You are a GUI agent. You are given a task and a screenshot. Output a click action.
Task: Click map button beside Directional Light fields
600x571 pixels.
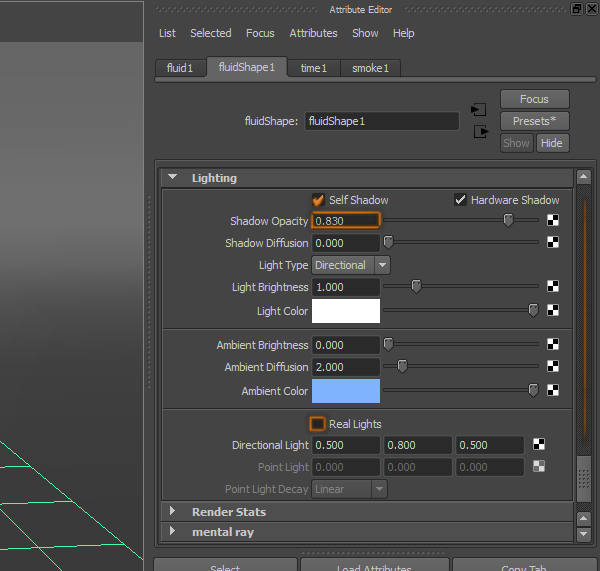tap(539, 445)
